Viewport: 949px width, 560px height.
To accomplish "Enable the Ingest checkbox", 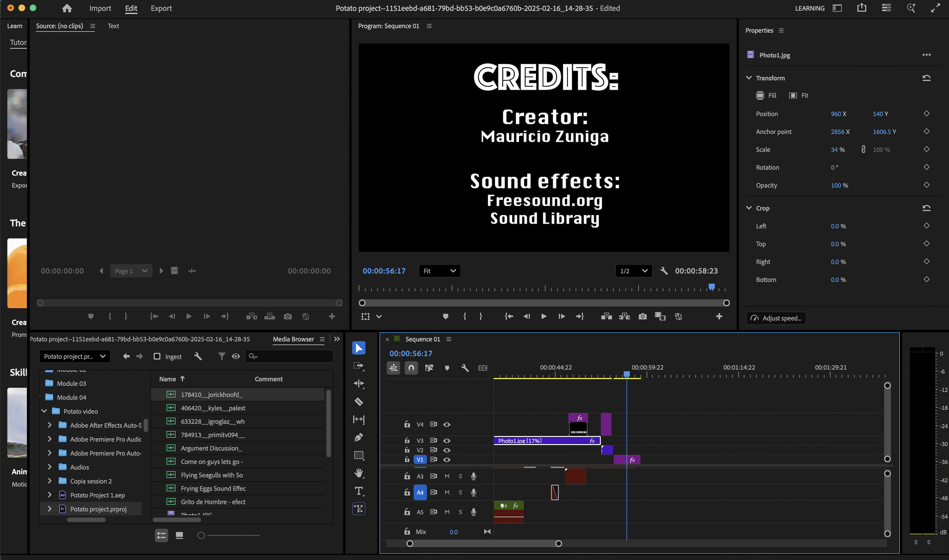I will coord(157,356).
